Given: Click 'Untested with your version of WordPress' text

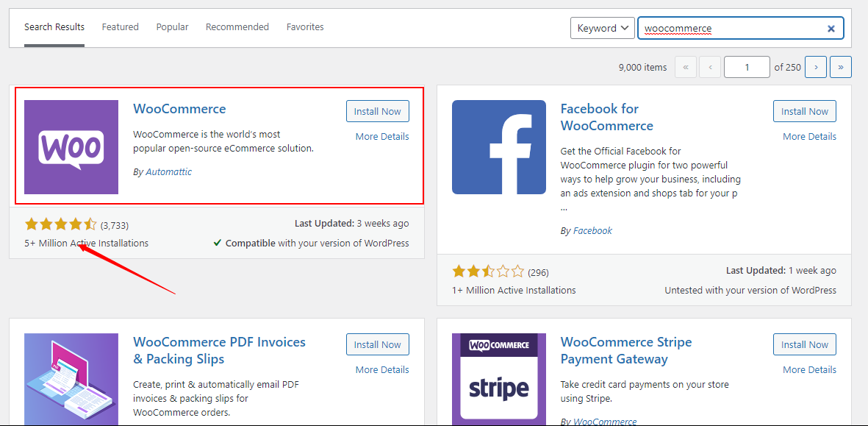Looking at the screenshot, I should (750, 290).
